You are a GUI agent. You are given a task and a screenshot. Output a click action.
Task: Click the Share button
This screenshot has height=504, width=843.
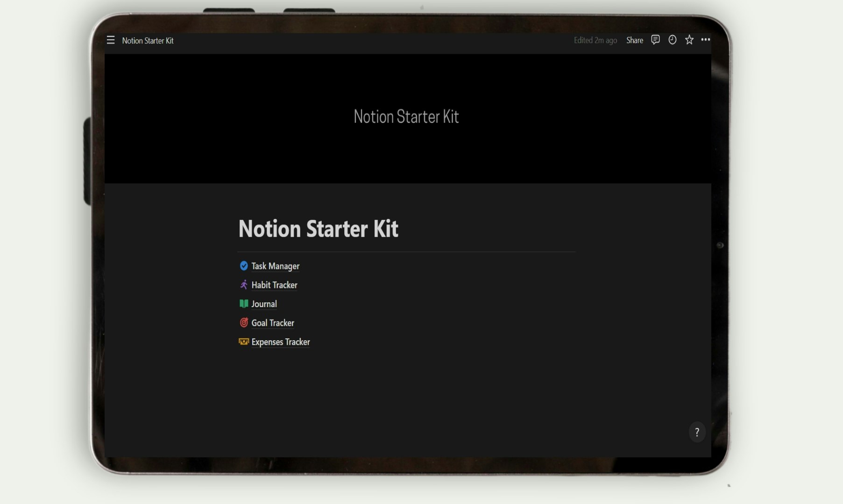point(635,40)
